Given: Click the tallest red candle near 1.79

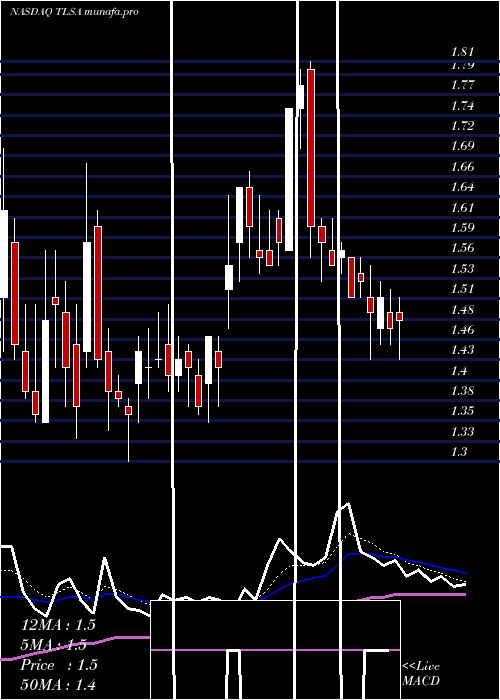Looking at the screenshot, I should [311, 148].
